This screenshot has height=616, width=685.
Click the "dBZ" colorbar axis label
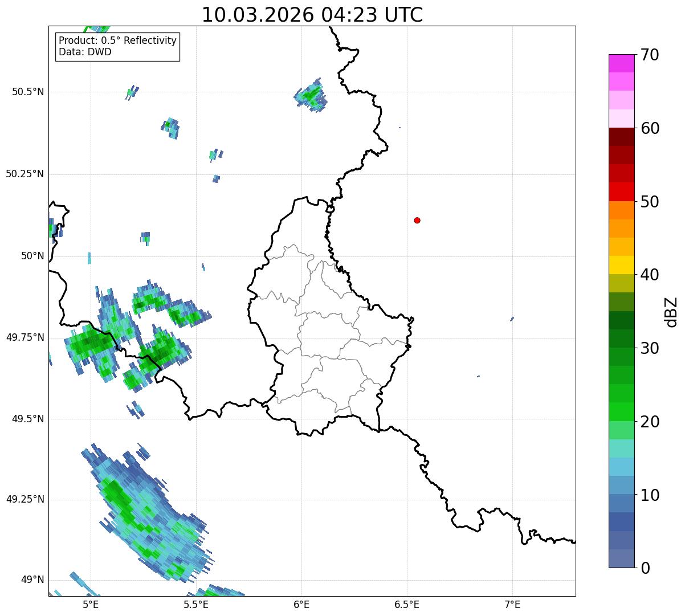[x=671, y=312]
